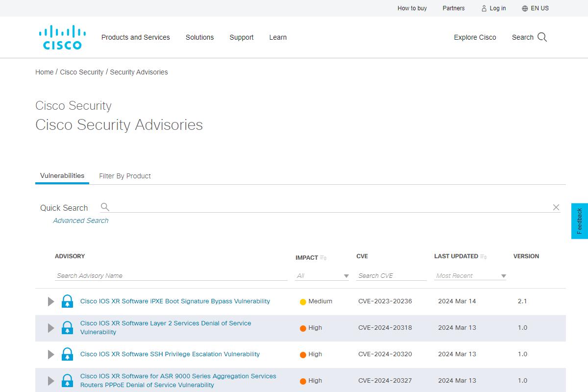Select the Vulnerabilities tab
Image resolution: width=588 pixels, height=392 pixels.
coord(62,175)
